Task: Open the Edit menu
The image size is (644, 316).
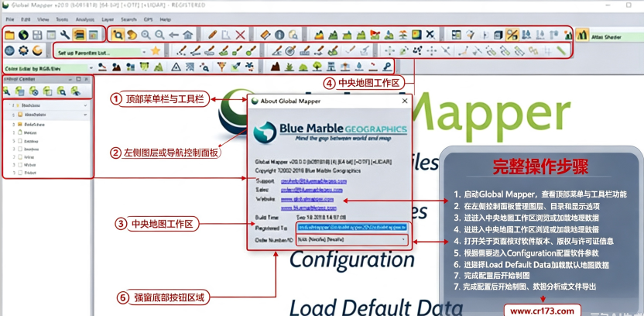Action: (x=26, y=19)
